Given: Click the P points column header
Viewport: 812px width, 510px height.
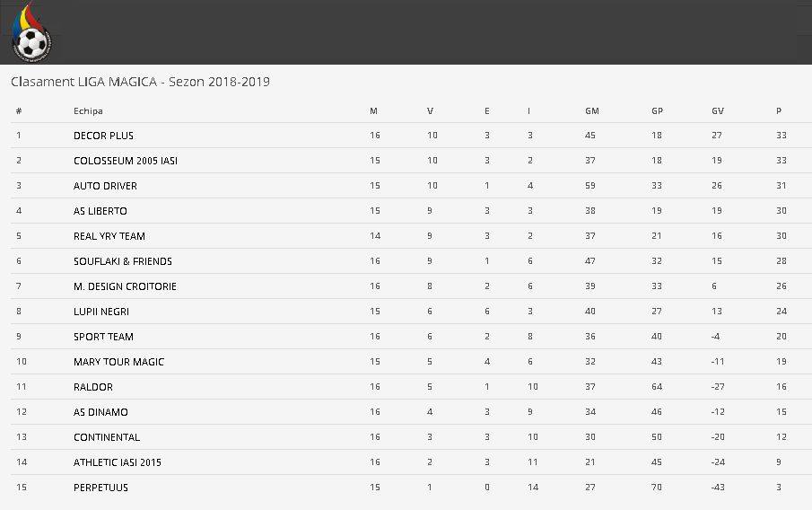Looking at the screenshot, I should point(778,111).
